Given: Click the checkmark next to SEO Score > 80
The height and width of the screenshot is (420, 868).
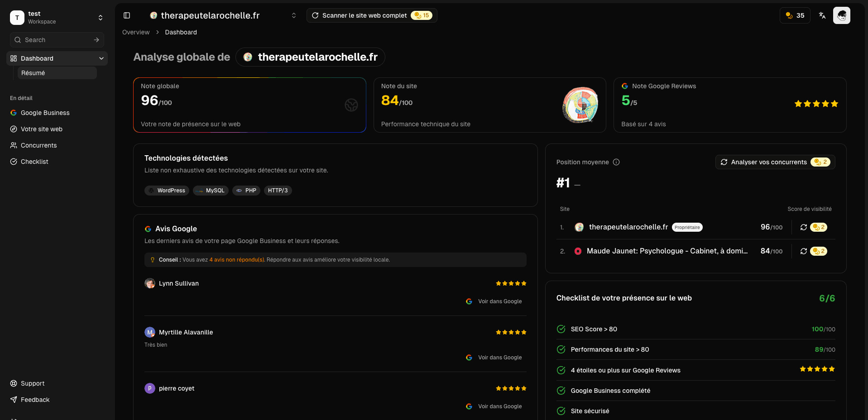Looking at the screenshot, I should click(x=561, y=329).
